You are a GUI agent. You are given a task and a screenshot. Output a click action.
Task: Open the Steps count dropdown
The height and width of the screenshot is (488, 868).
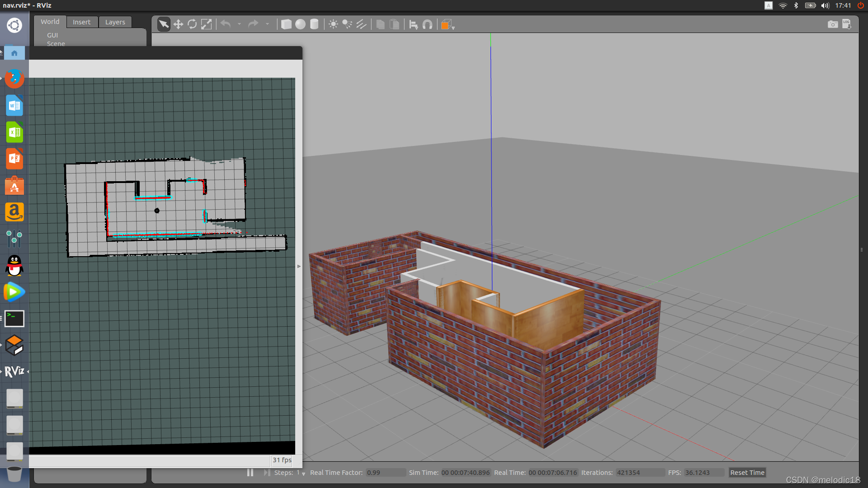pyautogui.click(x=303, y=474)
